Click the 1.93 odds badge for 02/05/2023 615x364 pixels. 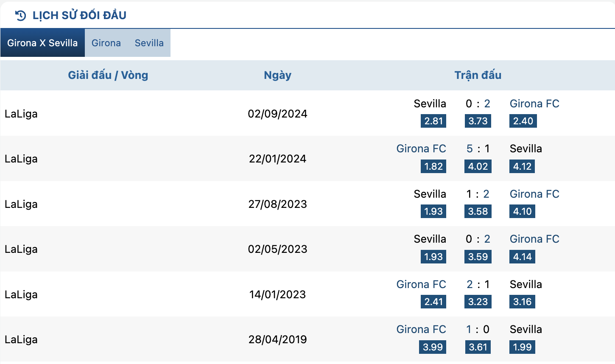coord(433,257)
